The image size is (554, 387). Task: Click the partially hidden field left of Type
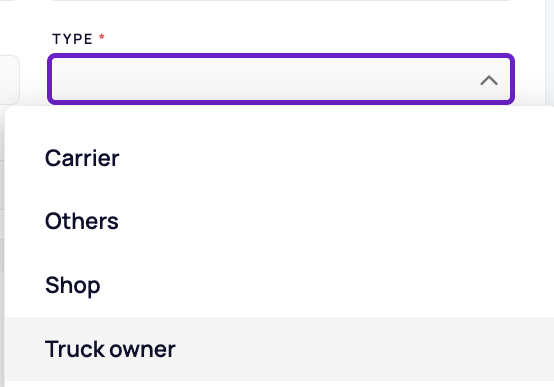(x=10, y=80)
